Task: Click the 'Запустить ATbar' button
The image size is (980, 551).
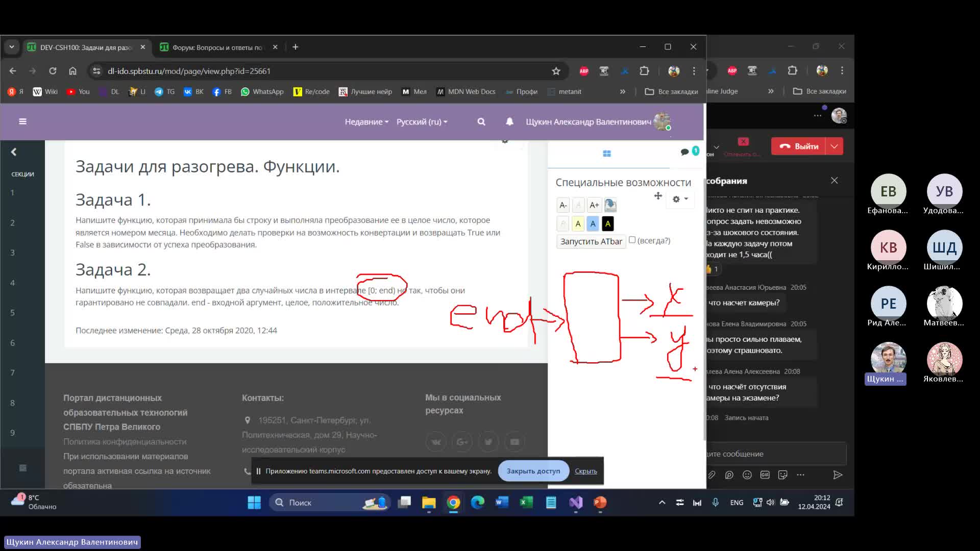Action: click(x=591, y=241)
